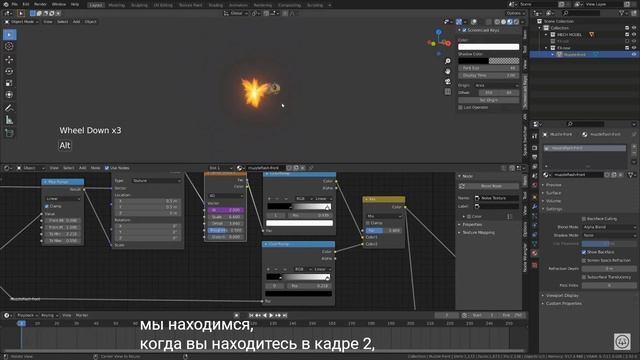This screenshot has height=360, width=640.
Task: Expand the Custom Properties panel
Action: coord(563,304)
